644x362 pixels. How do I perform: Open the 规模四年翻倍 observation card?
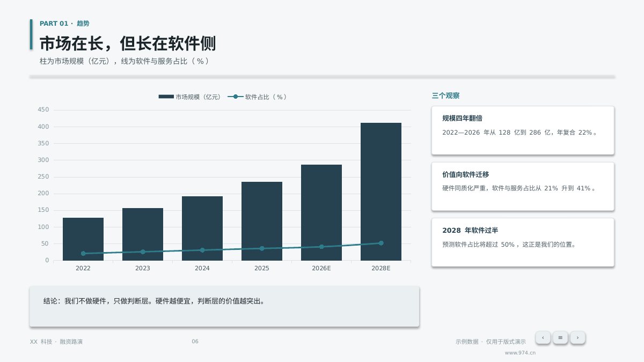[x=523, y=130]
